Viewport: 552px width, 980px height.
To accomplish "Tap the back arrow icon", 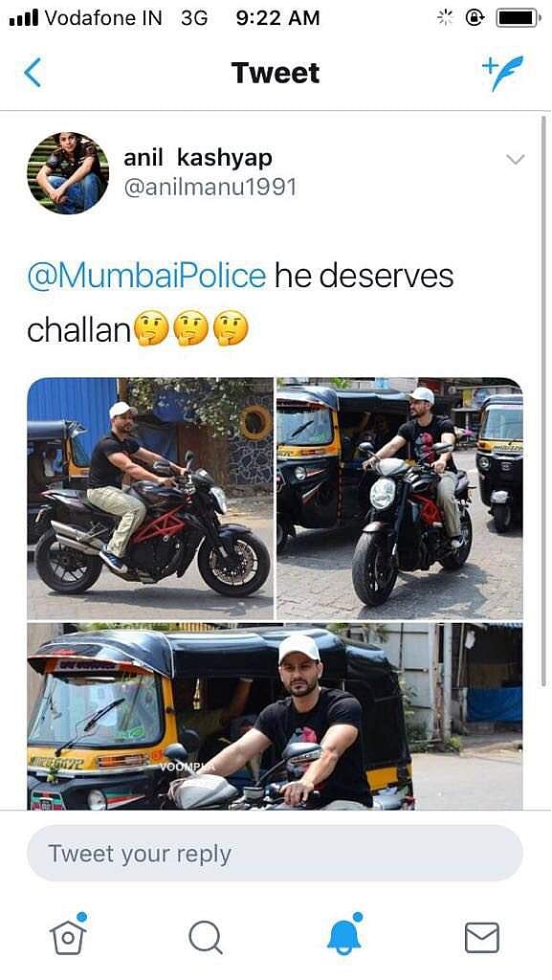I will pos(33,73).
